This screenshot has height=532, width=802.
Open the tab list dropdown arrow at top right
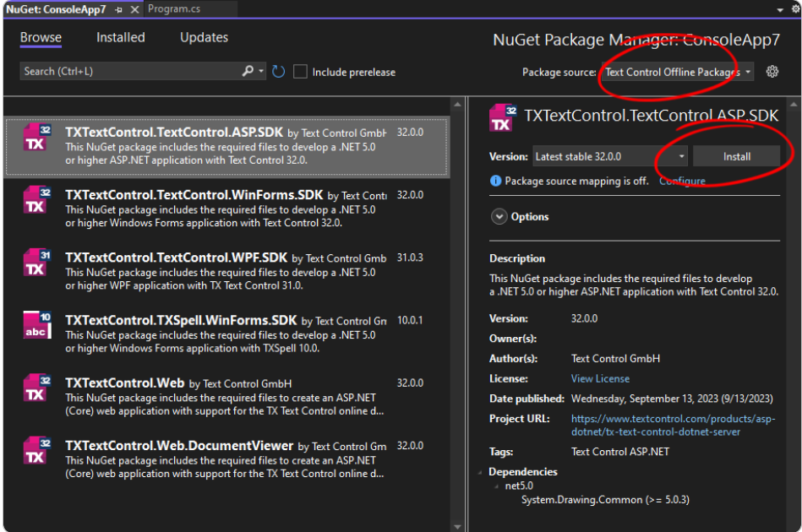point(780,9)
